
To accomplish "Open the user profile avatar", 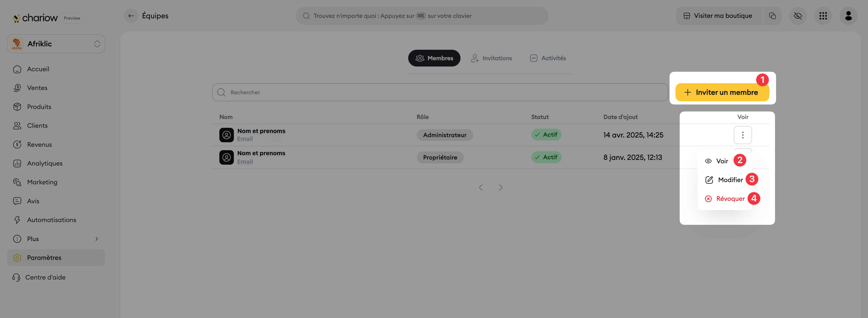I will pos(848,16).
